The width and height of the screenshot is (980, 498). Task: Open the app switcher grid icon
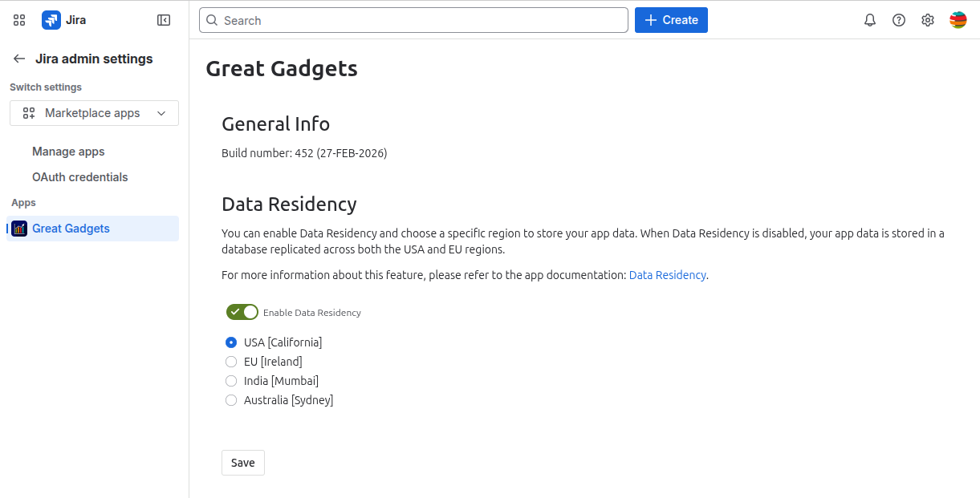[x=19, y=20]
